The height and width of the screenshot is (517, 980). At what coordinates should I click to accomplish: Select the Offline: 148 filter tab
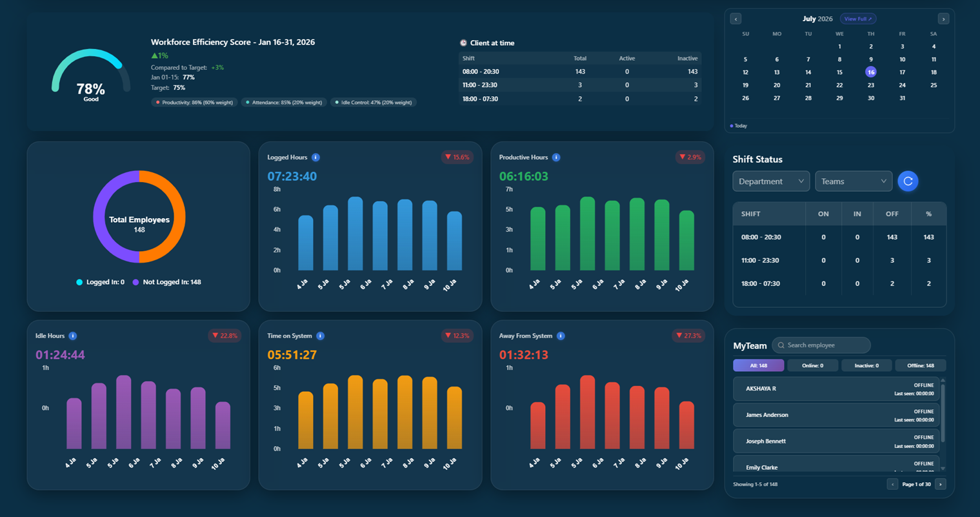tap(920, 365)
